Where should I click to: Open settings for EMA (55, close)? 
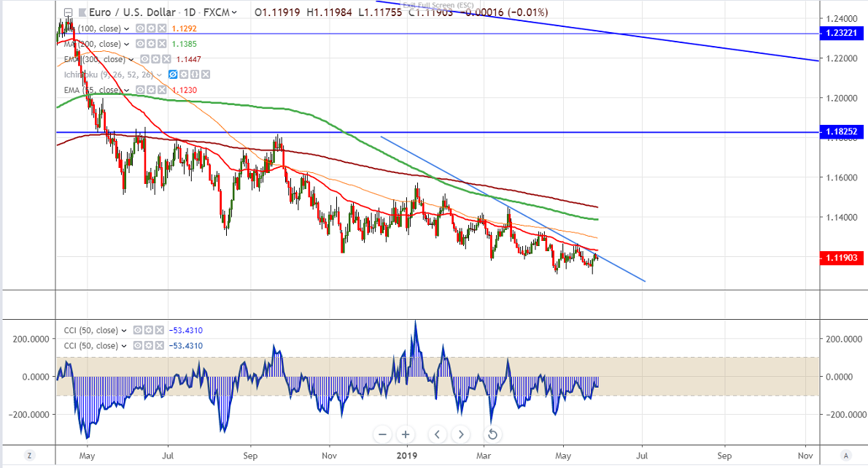151,90
